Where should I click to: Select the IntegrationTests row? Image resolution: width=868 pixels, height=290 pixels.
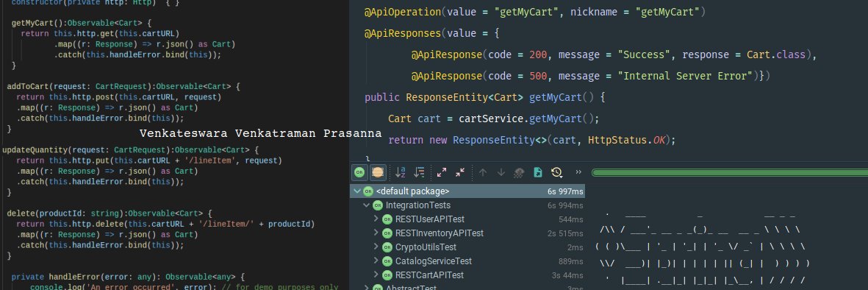tap(467, 205)
